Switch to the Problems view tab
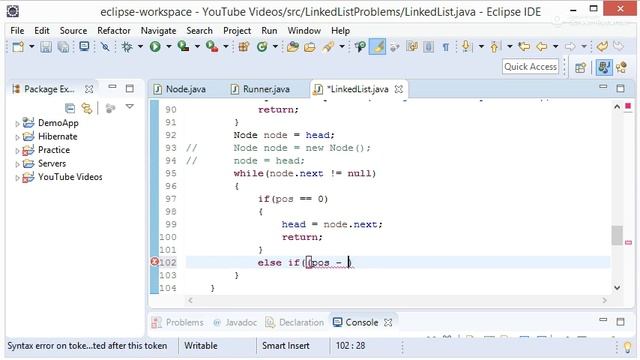Viewport: 640px width, 360px height. [178, 322]
